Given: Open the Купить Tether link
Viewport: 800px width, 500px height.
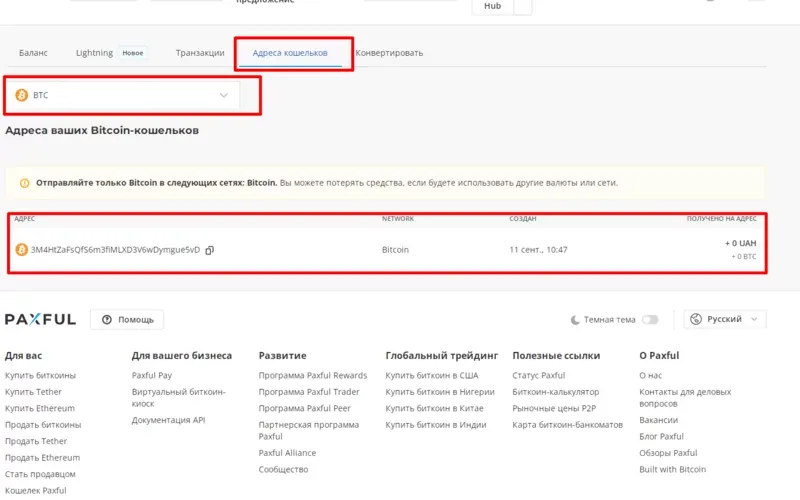Looking at the screenshot, I should pyautogui.click(x=33, y=392).
